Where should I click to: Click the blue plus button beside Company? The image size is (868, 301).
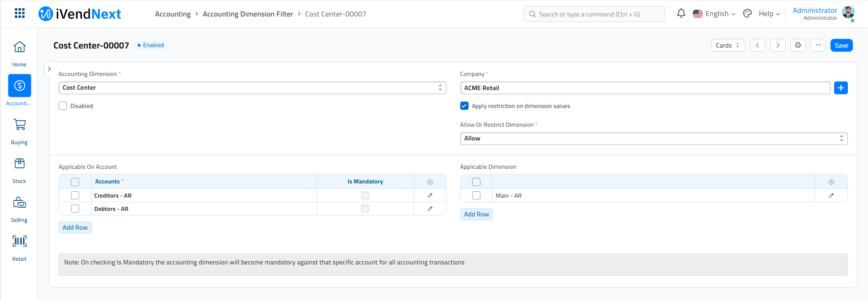pyautogui.click(x=841, y=88)
